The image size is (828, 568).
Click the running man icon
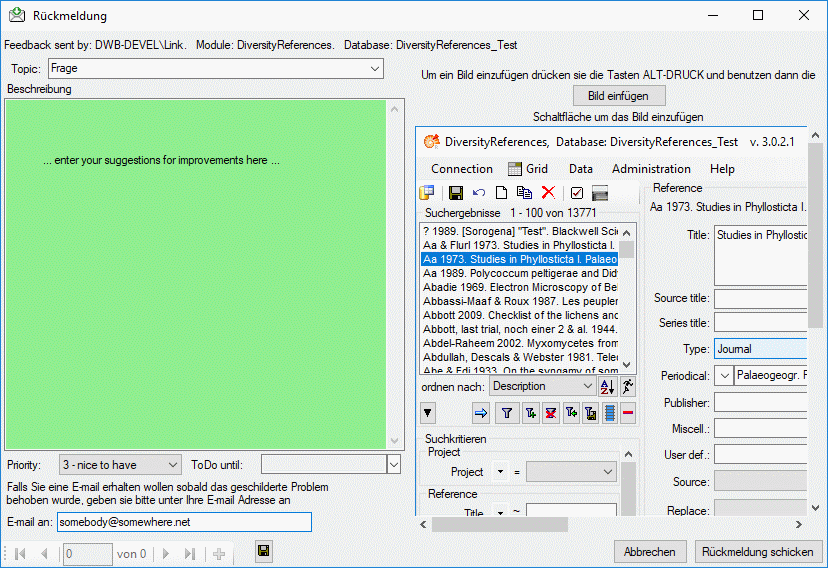tap(627, 386)
